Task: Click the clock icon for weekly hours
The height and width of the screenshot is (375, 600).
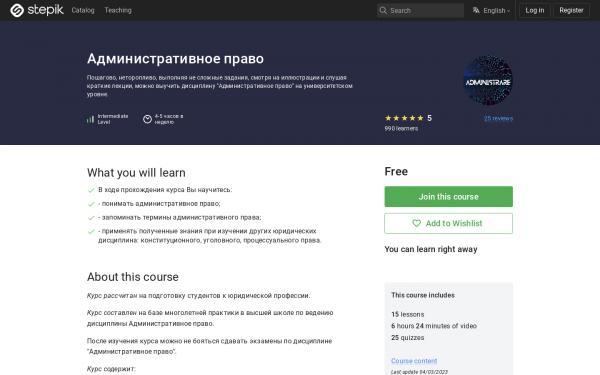Action: point(147,119)
